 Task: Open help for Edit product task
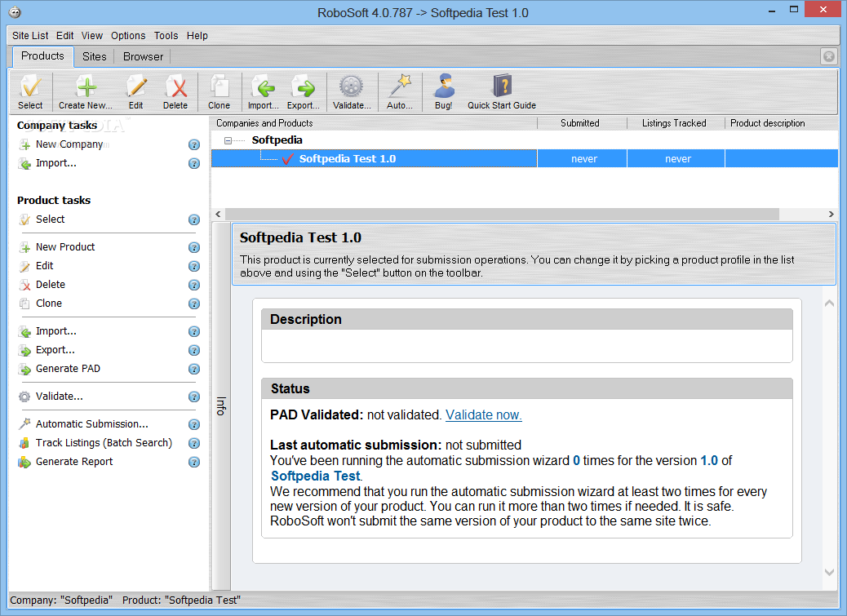(194, 266)
